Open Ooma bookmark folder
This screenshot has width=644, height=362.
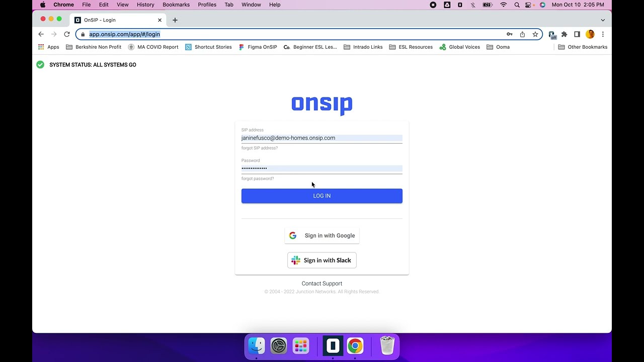[498, 47]
